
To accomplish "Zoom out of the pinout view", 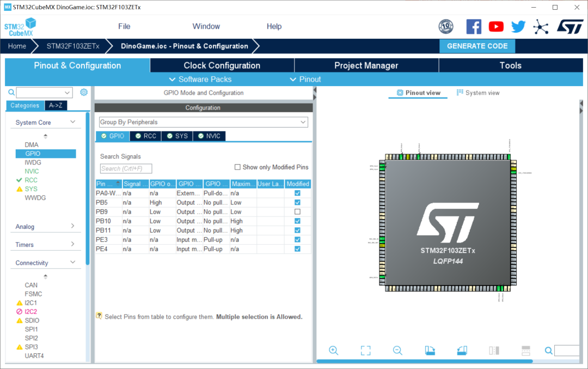I will [x=397, y=350].
